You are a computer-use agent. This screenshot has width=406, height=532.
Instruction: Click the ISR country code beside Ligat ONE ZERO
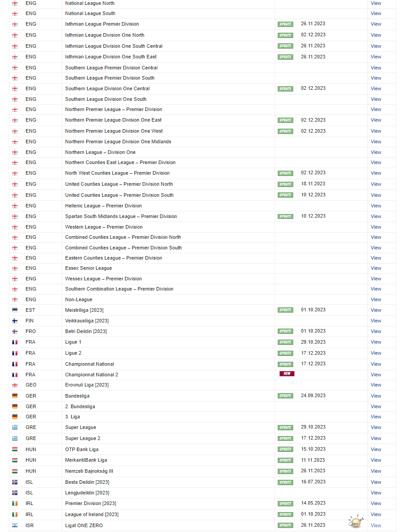pyautogui.click(x=30, y=525)
